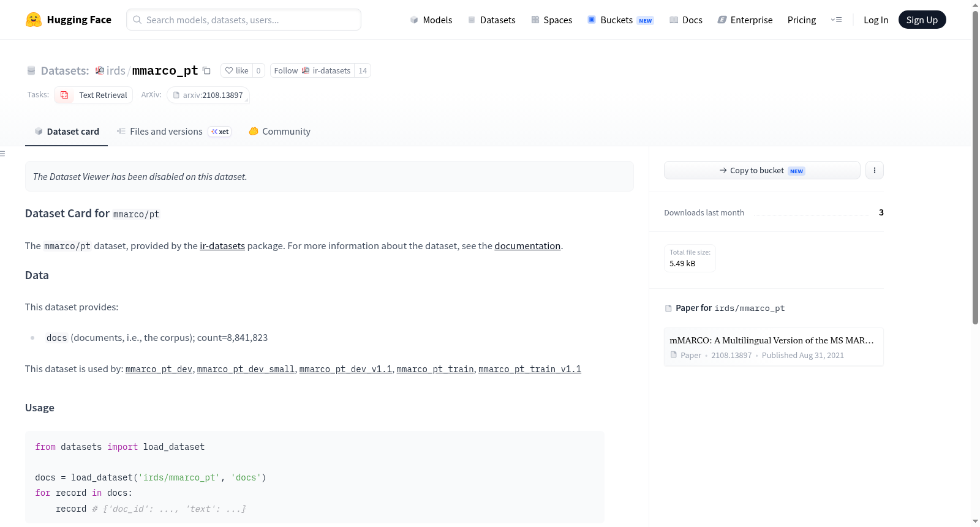Screen dimensions: 980x527
Task: Go to Buckets page
Action: [x=620, y=20]
